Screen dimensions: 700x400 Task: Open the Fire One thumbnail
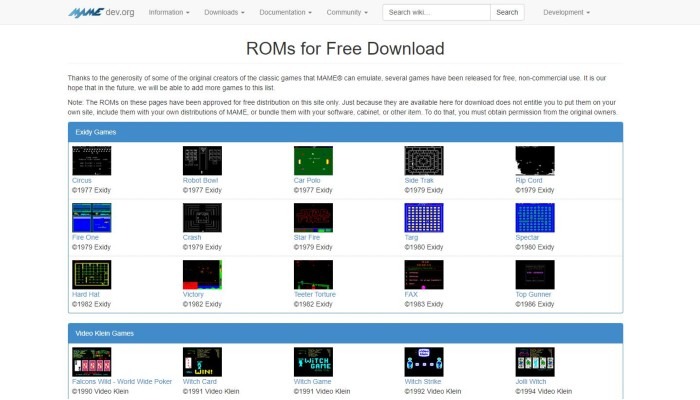[92, 218]
